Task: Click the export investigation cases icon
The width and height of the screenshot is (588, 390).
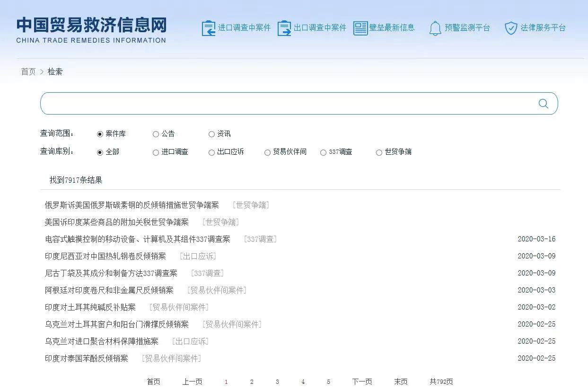Action: [284, 28]
